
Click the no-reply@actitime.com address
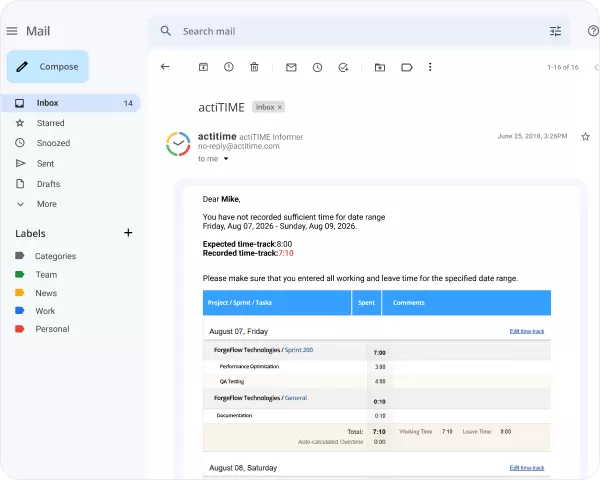tap(239, 146)
